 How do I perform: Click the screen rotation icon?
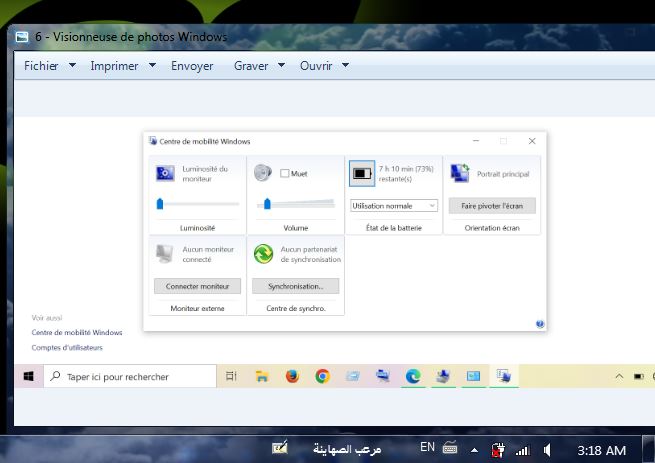click(460, 173)
